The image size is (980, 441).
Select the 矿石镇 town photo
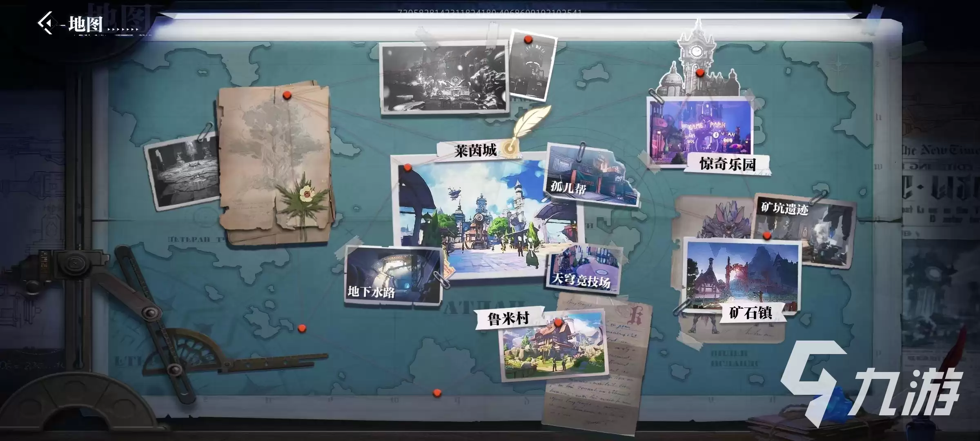click(742, 276)
